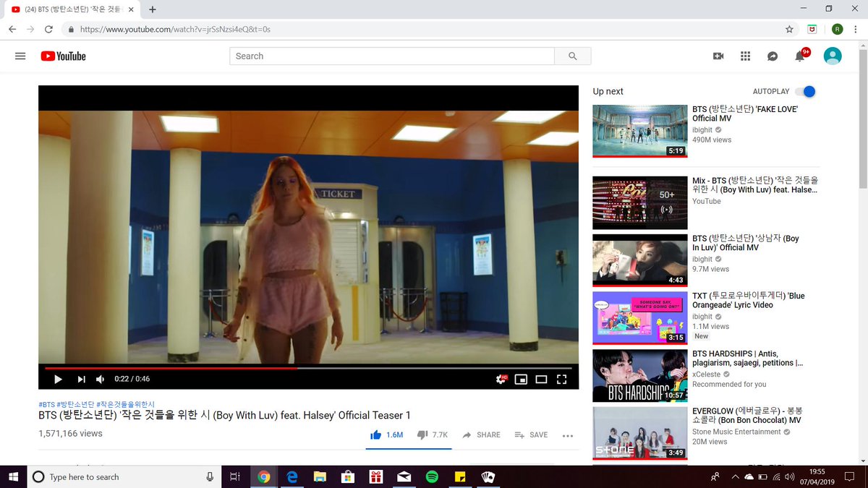Play the video

[58, 379]
